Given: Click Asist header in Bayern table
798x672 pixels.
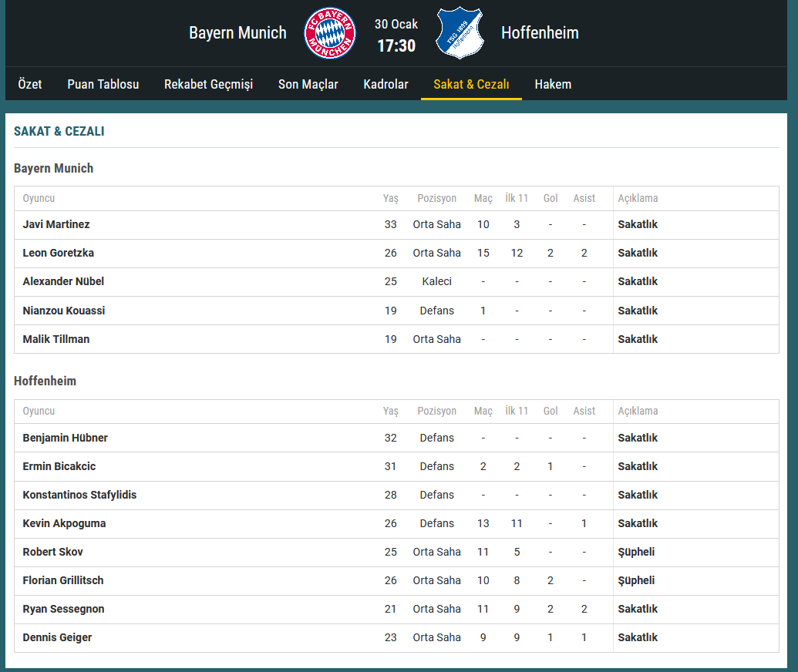Looking at the screenshot, I should click(584, 198).
